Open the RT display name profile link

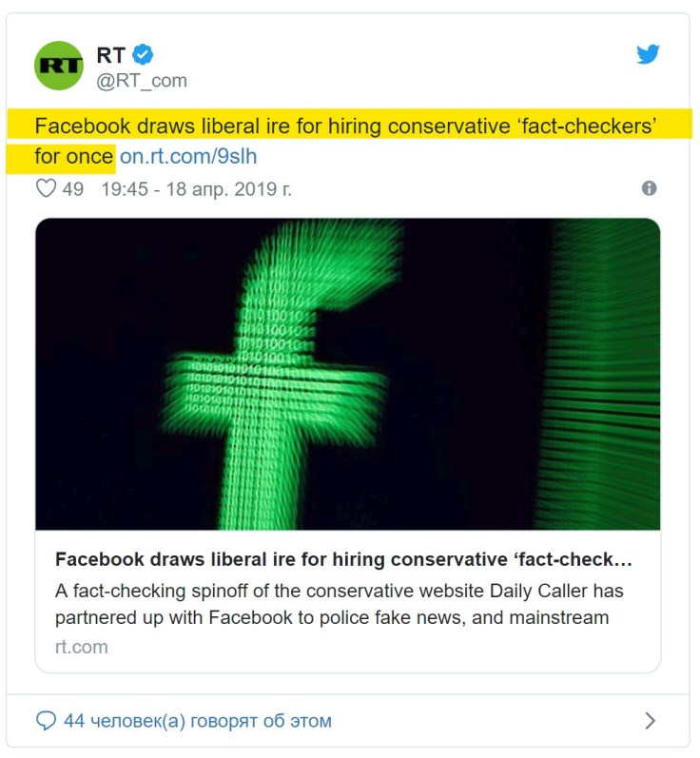[x=110, y=55]
